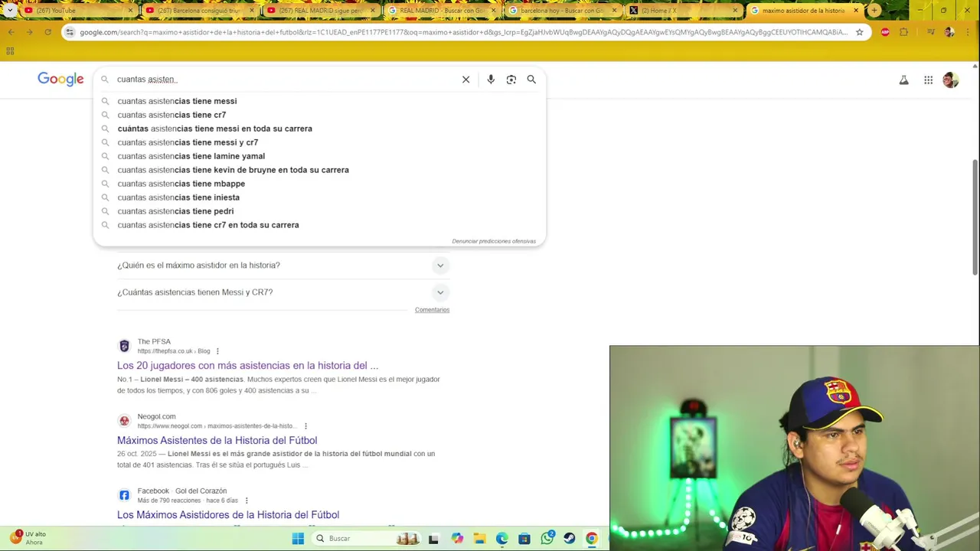Open Search Labs flask icon
The width and height of the screenshot is (980, 551).
coord(903,80)
